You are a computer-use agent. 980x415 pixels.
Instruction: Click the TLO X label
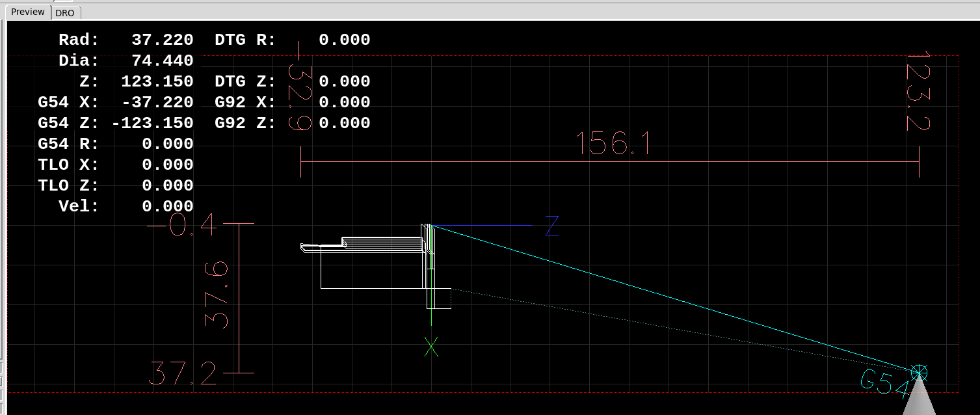[68, 165]
